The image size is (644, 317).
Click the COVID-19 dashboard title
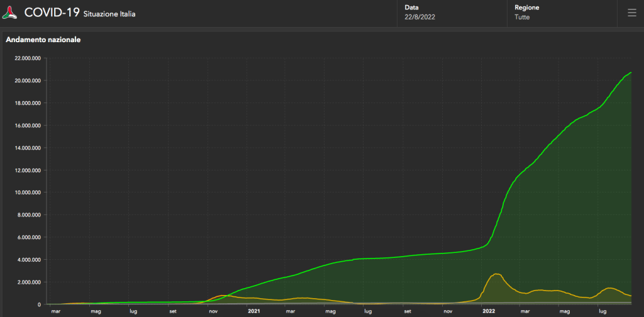pyautogui.click(x=52, y=13)
